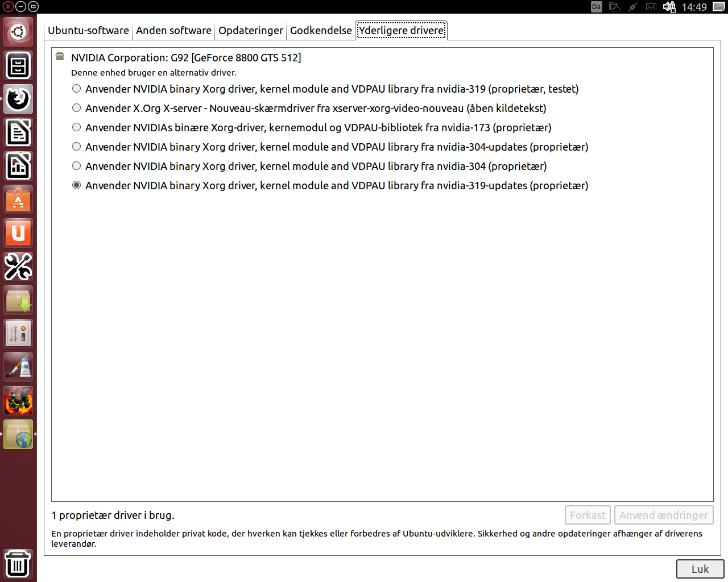The height and width of the screenshot is (582, 728).
Task: Switch to the Ubuntu-software tab
Action: point(88,30)
